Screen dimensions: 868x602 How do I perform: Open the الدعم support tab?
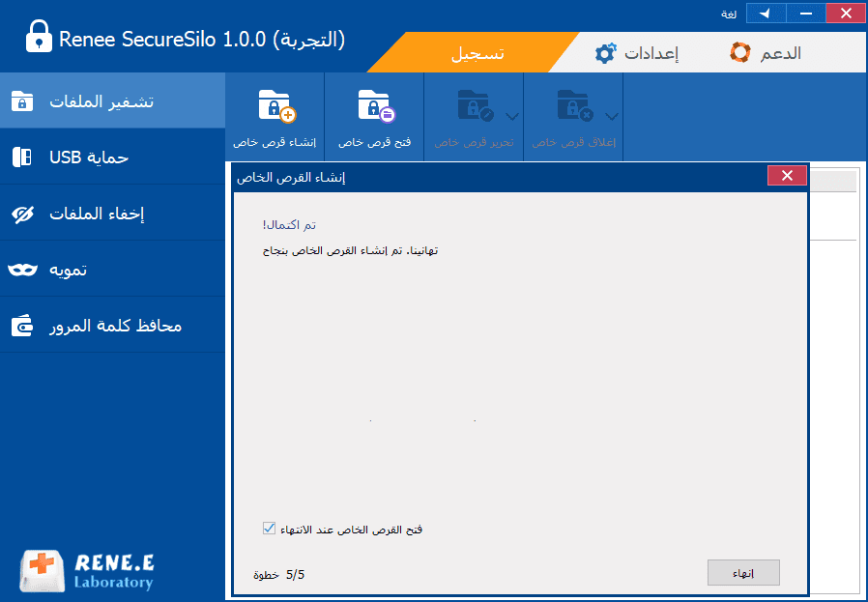click(x=766, y=53)
